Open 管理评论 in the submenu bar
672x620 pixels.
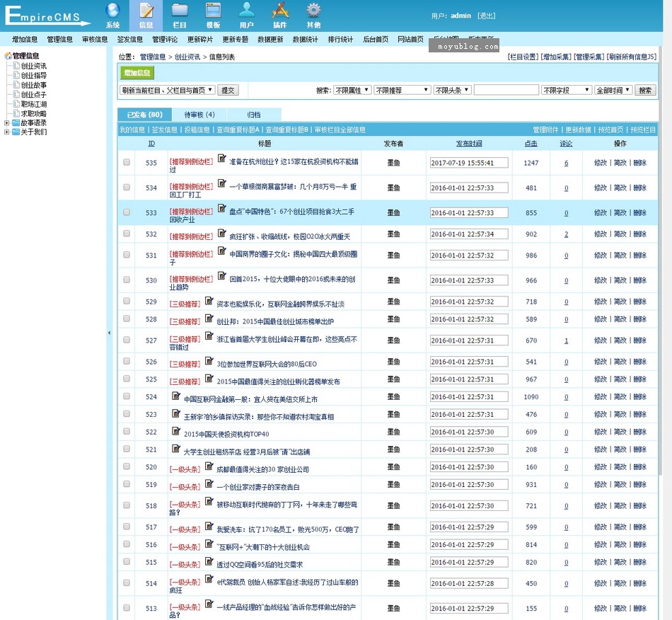[165, 40]
